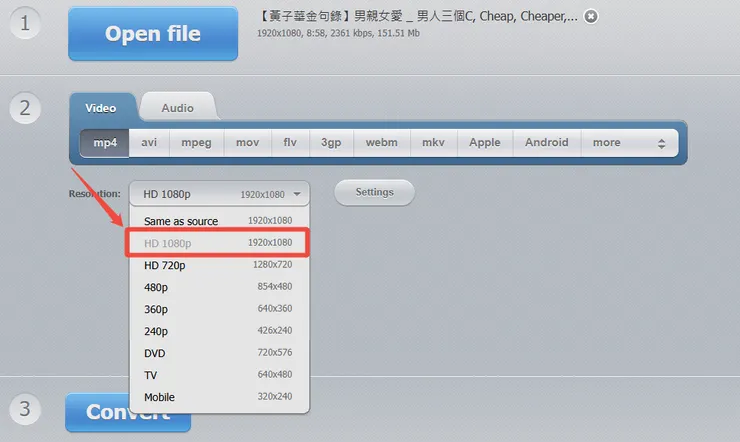Select the mov format
Image resolution: width=740 pixels, height=442 pixels.
pos(248,142)
